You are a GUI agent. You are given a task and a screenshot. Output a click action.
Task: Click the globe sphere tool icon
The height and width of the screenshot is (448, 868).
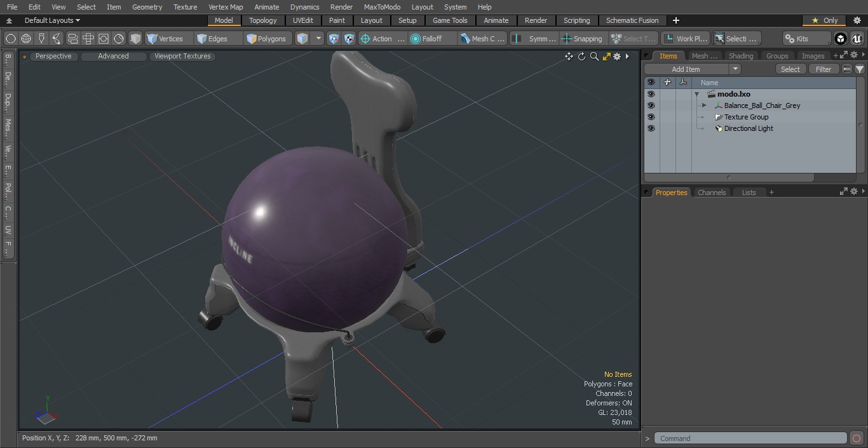click(x=26, y=39)
